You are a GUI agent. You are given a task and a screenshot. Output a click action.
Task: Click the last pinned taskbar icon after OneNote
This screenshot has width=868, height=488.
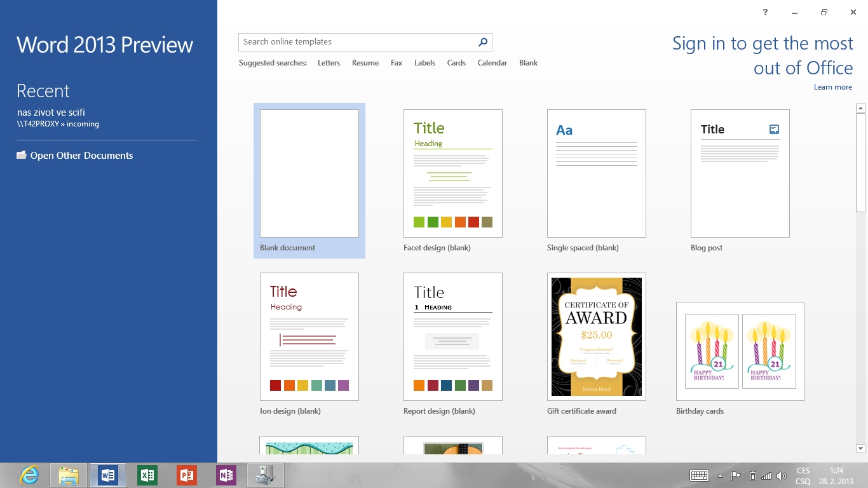[x=266, y=475]
